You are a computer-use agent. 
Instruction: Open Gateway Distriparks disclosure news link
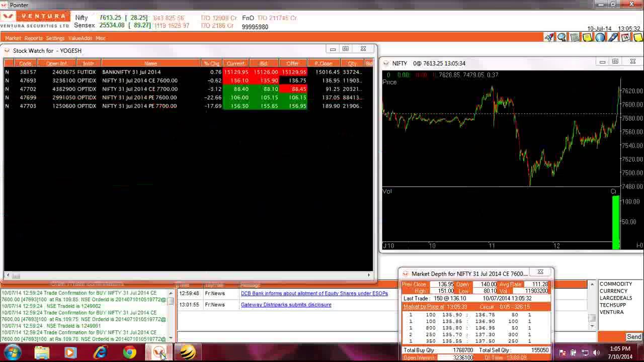pos(286,305)
